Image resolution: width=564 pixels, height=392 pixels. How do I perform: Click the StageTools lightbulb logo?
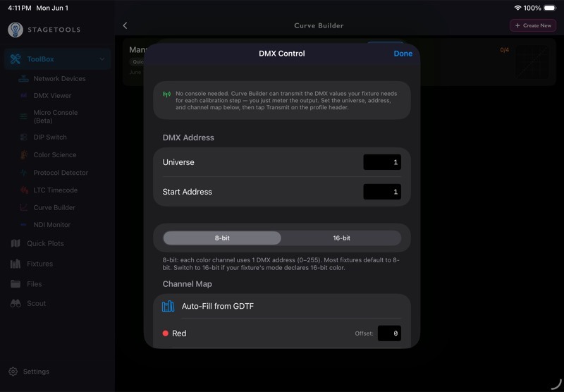[x=16, y=30]
